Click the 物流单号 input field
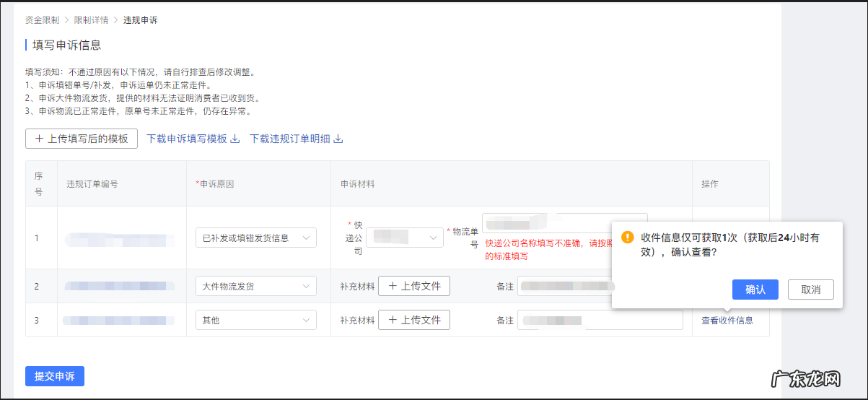This screenshot has width=868, height=400. (565, 222)
